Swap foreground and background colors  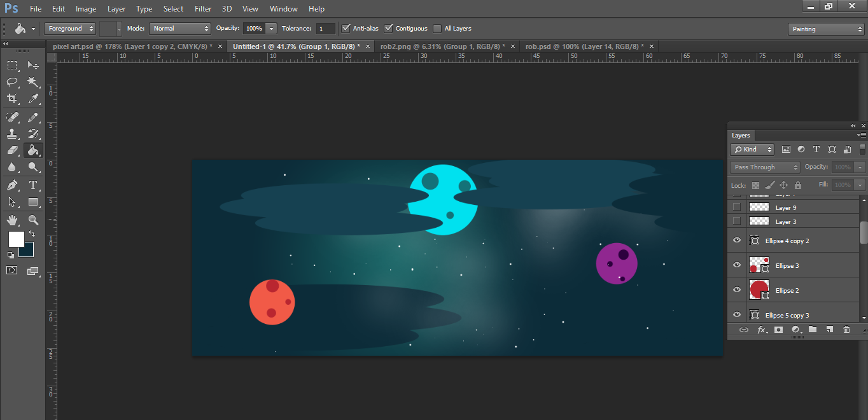(x=32, y=234)
